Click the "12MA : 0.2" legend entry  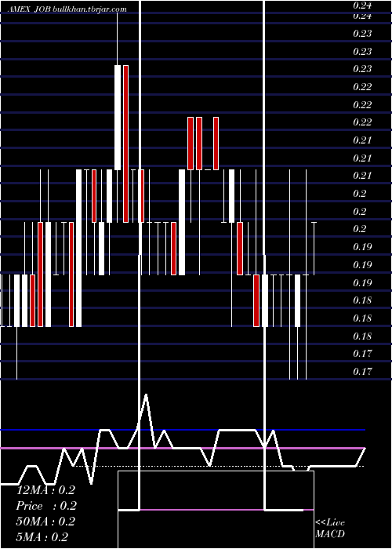coord(45,490)
